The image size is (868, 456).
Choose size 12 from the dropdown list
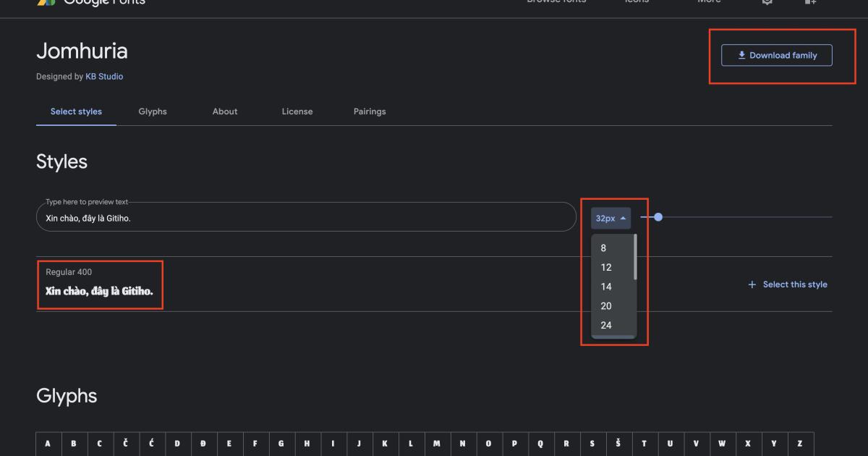pos(613,267)
